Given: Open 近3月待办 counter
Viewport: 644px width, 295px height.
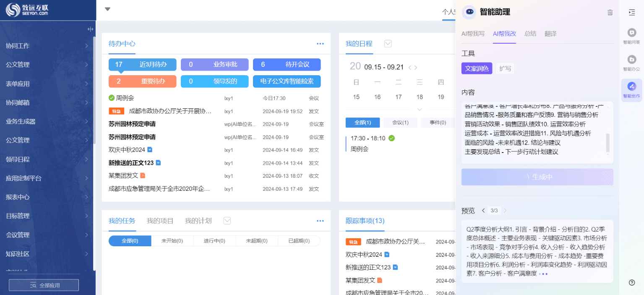Looking at the screenshot, I should click(x=143, y=64).
